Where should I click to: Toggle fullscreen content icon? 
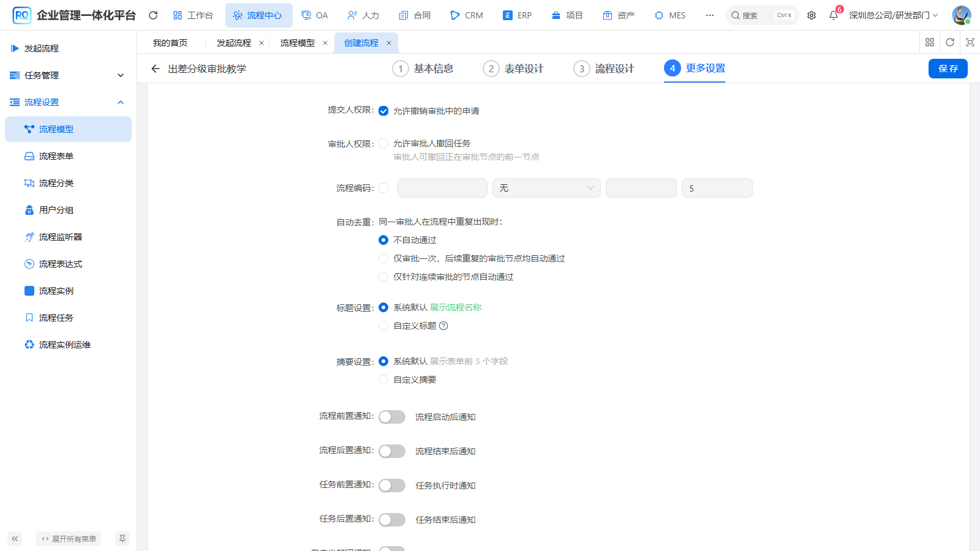click(970, 42)
